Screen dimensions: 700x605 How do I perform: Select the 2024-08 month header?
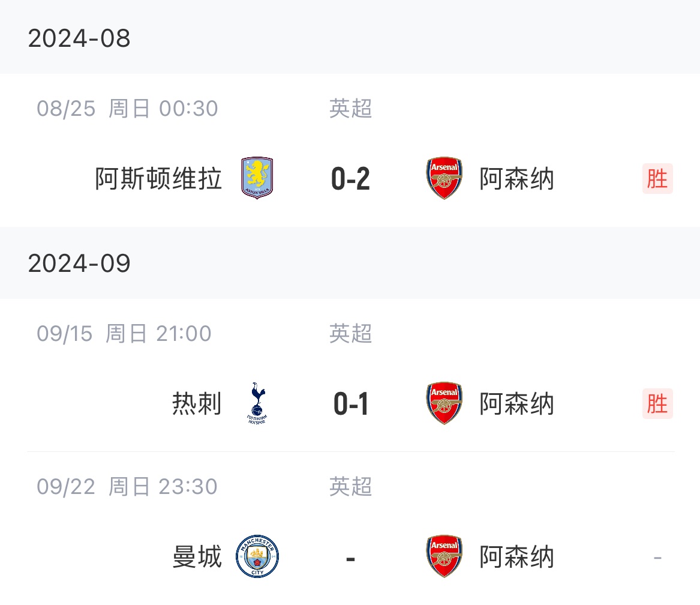coord(79,38)
